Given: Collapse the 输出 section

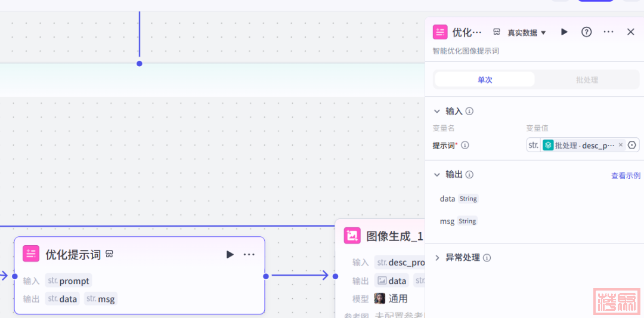Looking at the screenshot, I should point(437,175).
